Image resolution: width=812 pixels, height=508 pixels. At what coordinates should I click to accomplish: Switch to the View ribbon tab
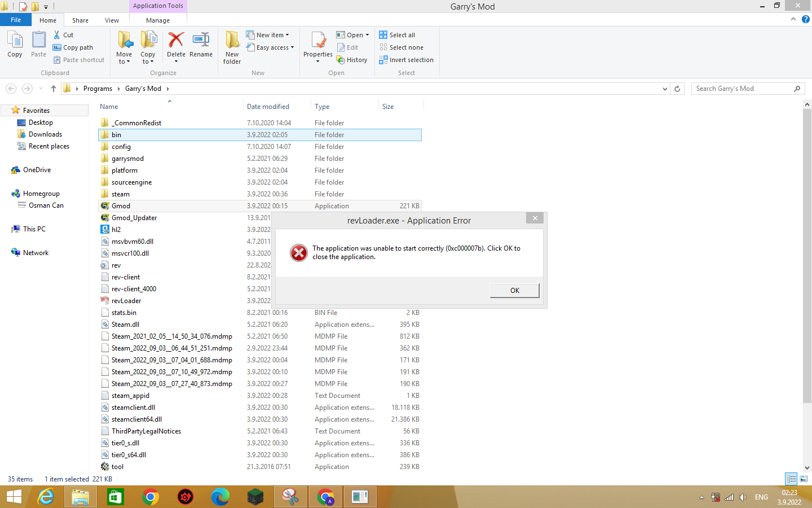112,20
